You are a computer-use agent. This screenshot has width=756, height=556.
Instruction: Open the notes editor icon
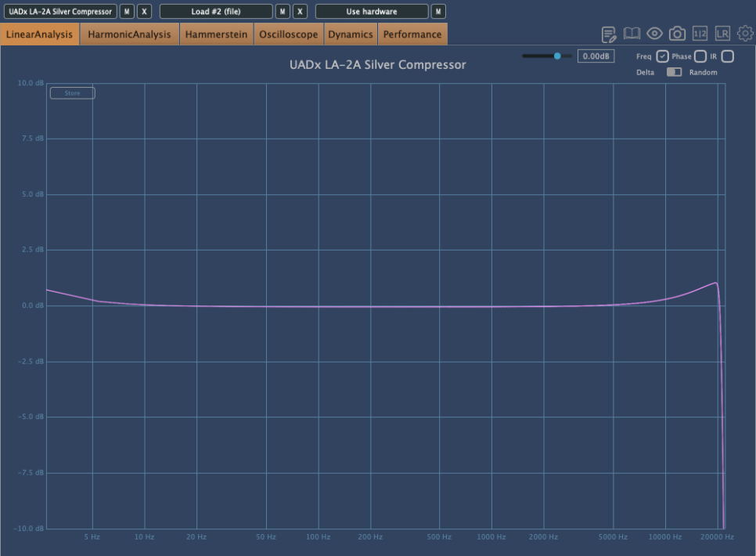(x=609, y=34)
